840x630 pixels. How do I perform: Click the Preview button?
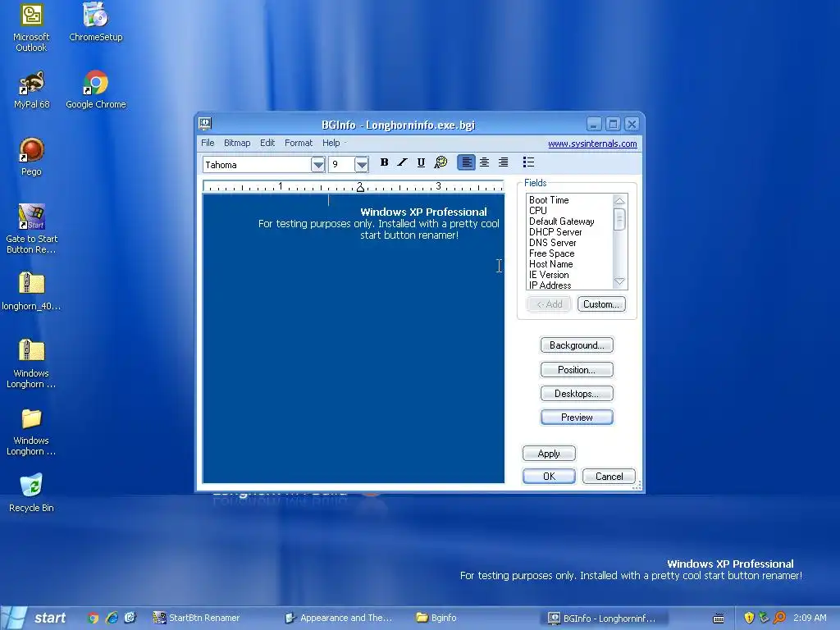tap(577, 418)
